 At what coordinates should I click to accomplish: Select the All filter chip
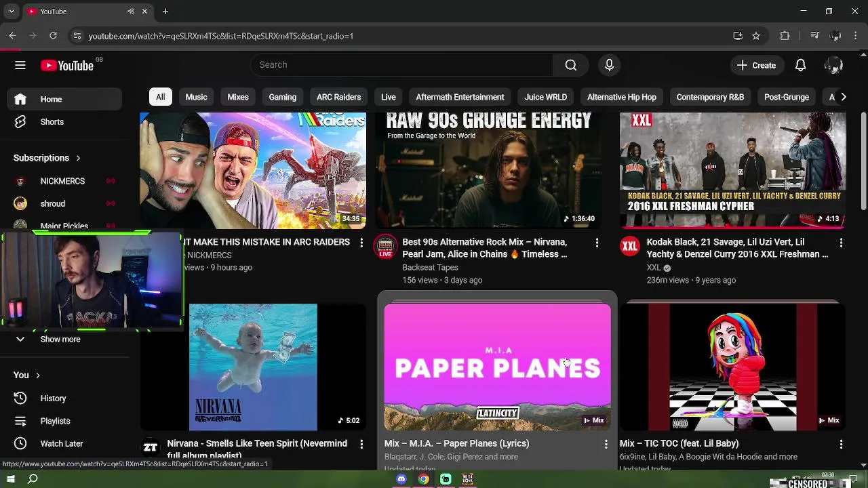coord(160,97)
